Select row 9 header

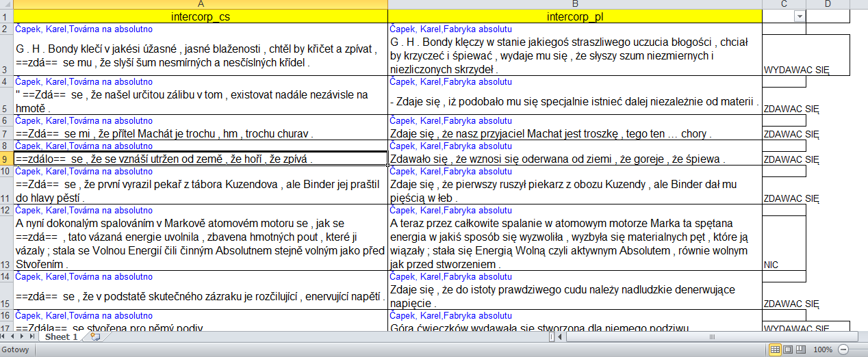click(x=6, y=159)
